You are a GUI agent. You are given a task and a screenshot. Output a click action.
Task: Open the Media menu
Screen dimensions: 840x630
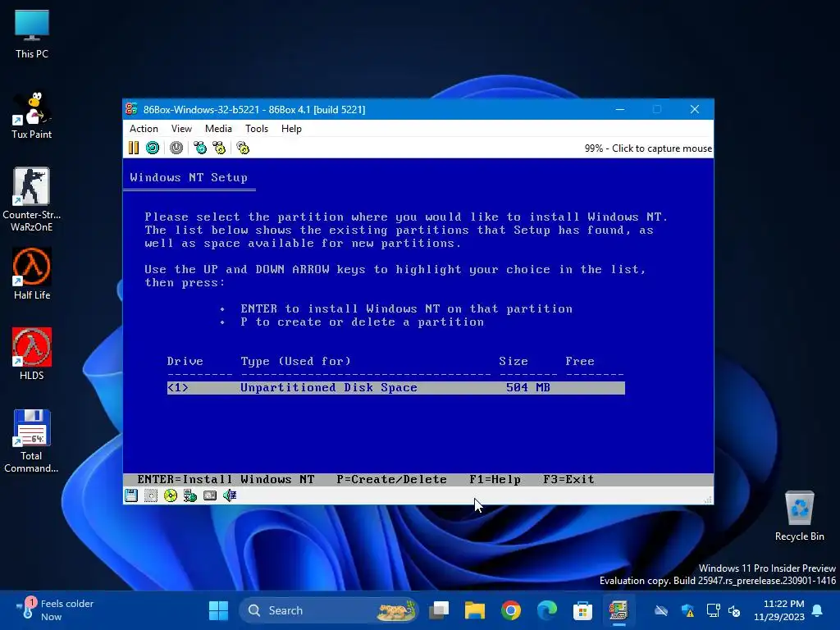click(218, 129)
